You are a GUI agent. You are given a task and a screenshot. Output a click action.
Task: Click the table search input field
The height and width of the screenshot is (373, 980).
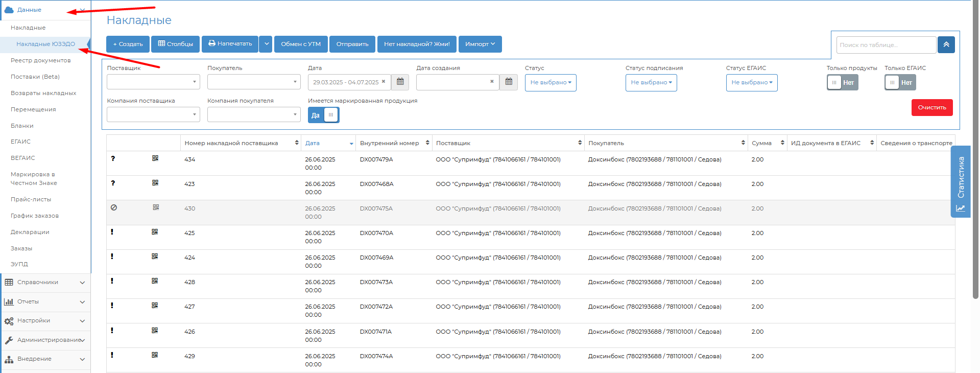coord(886,45)
